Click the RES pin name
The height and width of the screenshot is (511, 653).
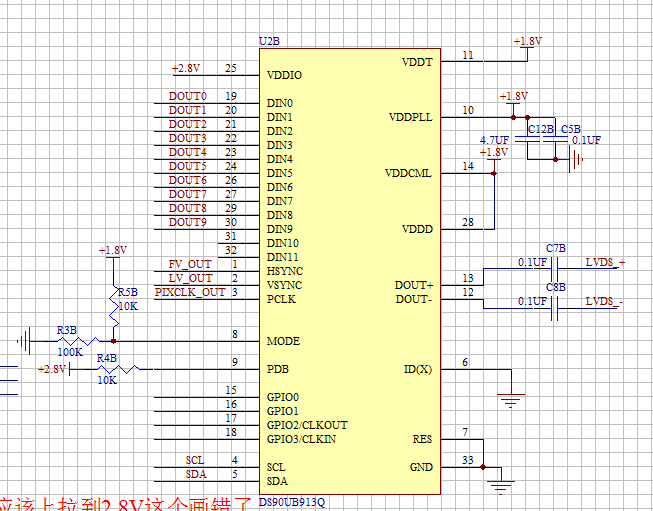[x=422, y=439]
